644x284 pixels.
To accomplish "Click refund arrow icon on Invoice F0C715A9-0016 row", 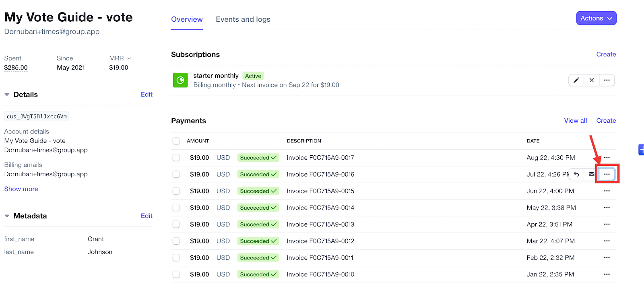I will [x=576, y=174].
